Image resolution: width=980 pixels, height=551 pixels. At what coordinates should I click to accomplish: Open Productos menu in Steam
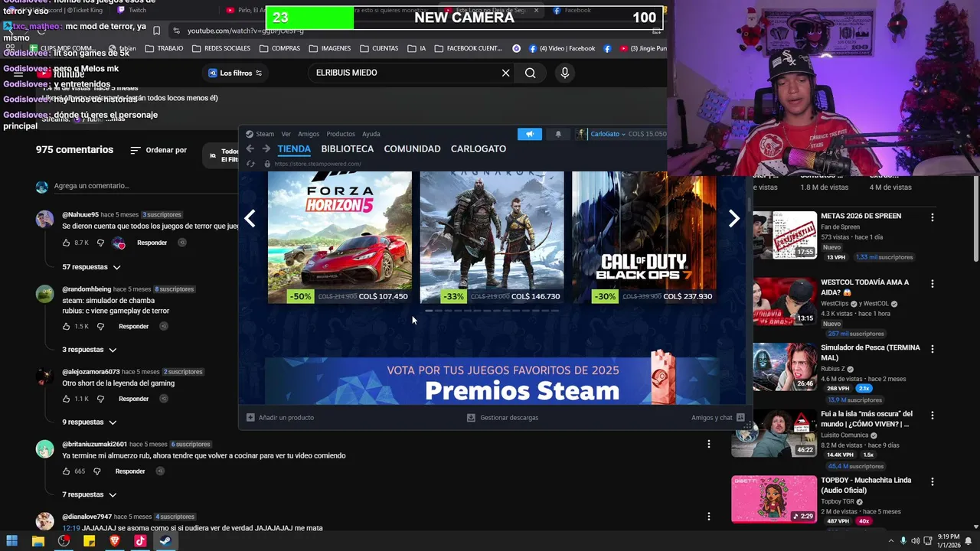[x=341, y=134]
